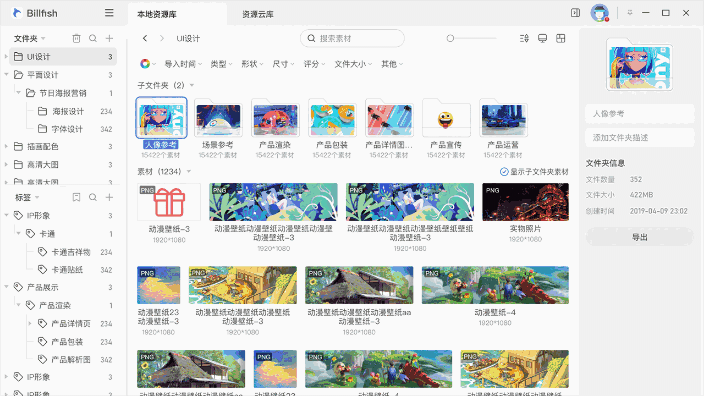Search folders with the 文件夹 magnifier icon
The height and width of the screenshot is (396, 704).
[x=93, y=39]
